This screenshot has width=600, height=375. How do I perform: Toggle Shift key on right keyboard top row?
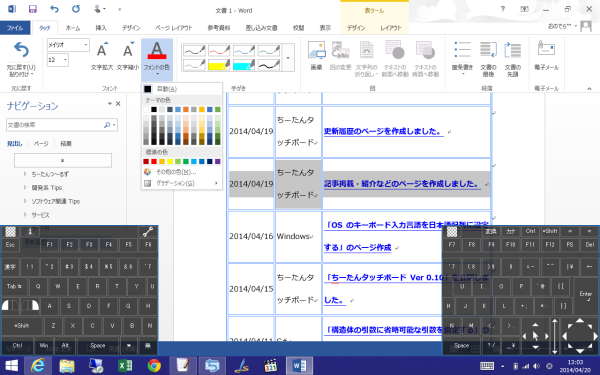point(550,232)
